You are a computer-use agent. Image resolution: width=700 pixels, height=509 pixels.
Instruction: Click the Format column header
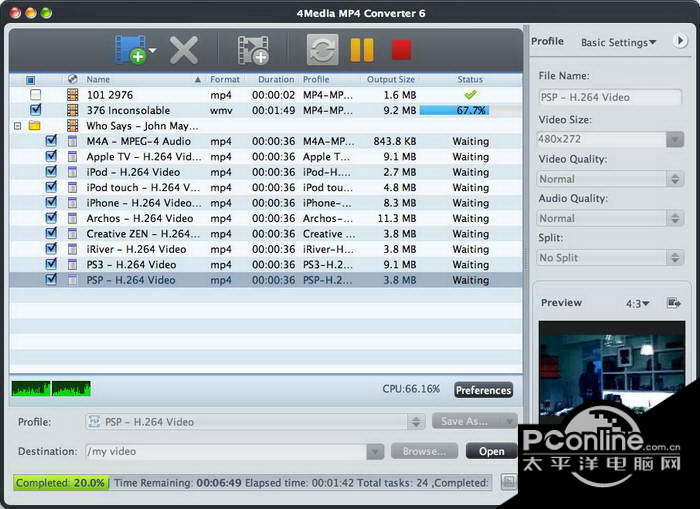click(x=225, y=79)
